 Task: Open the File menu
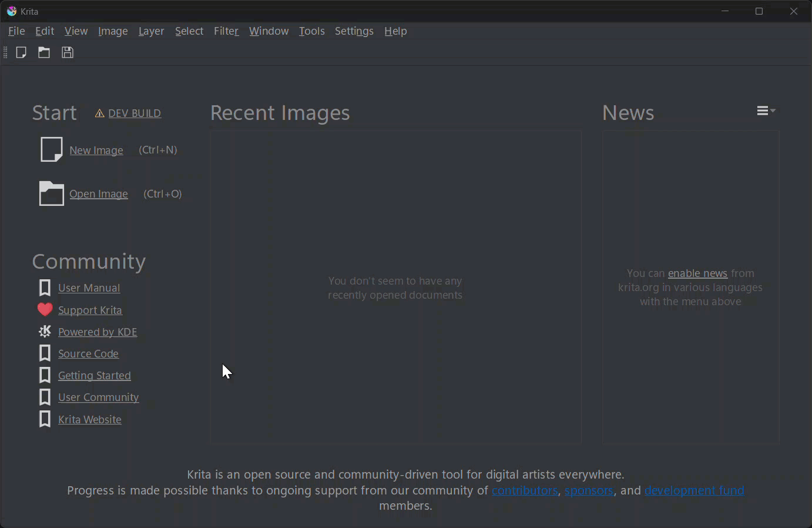tap(16, 31)
